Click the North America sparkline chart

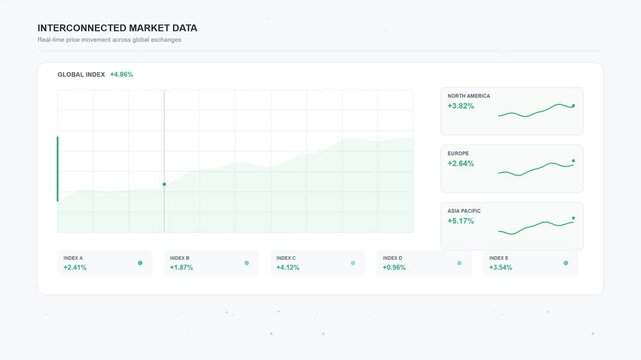tap(536, 110)
